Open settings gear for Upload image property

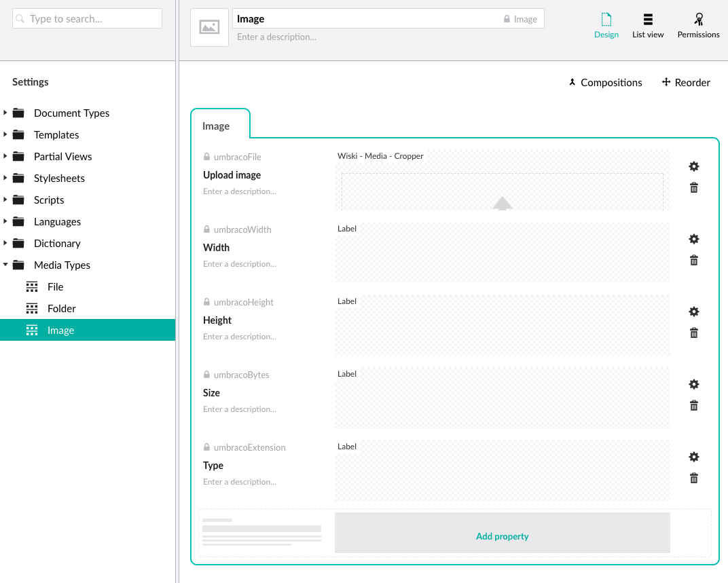coord(693,166)
